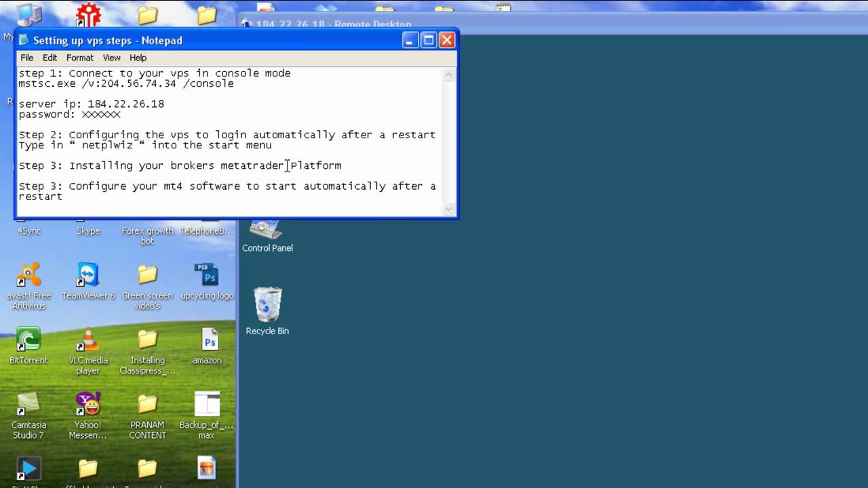Screen dimensions: 868x488
Task: Select the VLC media player icon
Action: pos(88,351)
